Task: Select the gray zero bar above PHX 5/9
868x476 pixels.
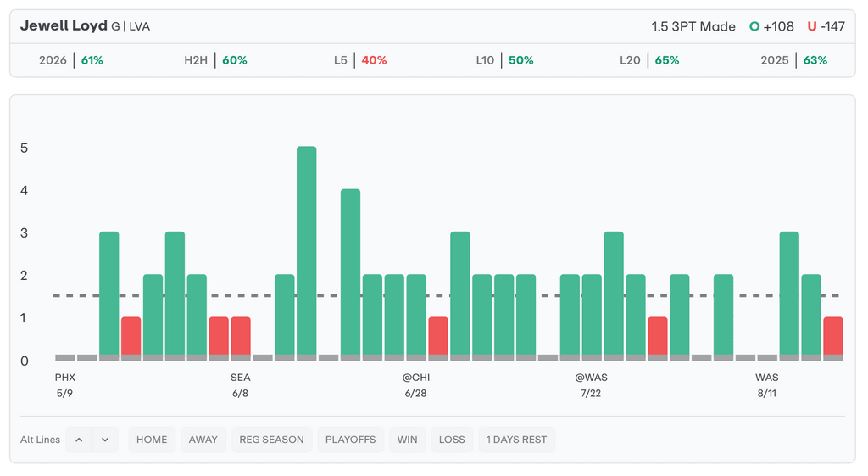Action: [65, 358]
